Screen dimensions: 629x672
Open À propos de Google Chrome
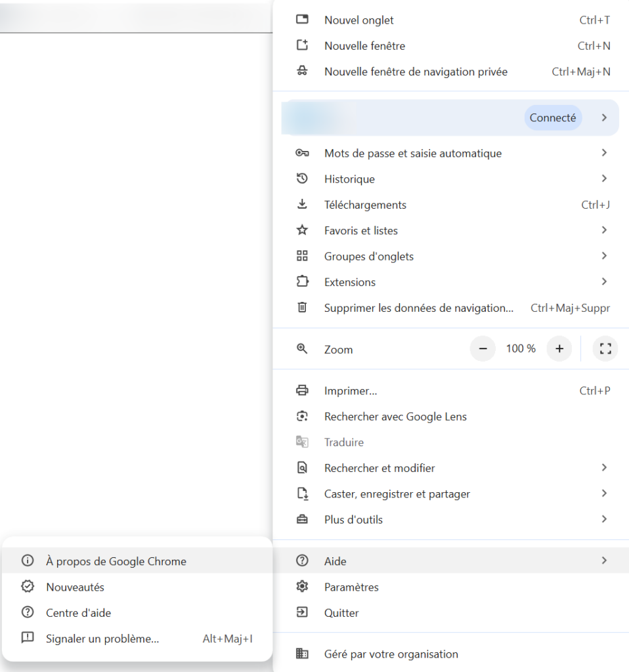point(116,561)
